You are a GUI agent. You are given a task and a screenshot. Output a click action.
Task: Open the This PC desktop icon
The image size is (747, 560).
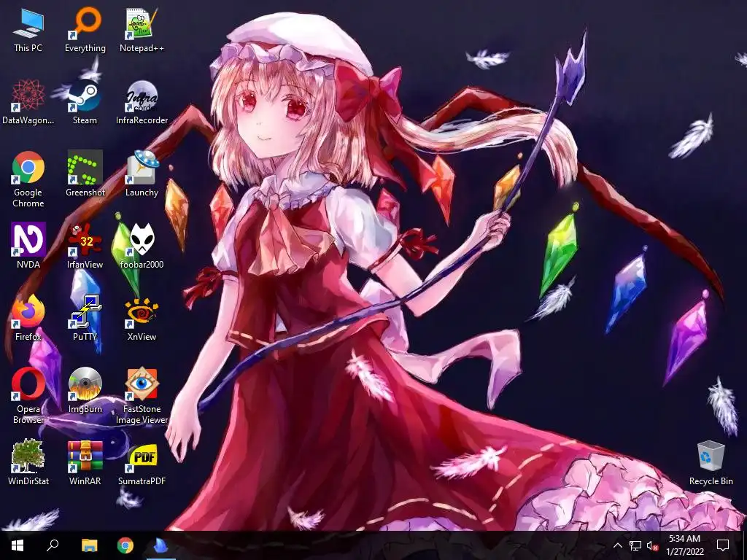[28, 30]
